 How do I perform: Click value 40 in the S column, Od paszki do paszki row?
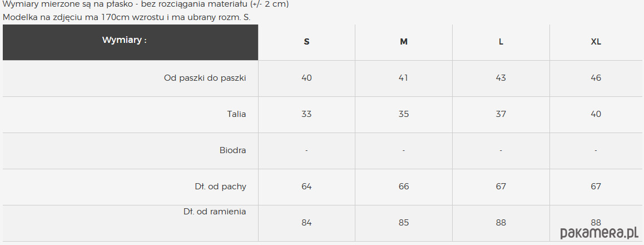[306, 78]
